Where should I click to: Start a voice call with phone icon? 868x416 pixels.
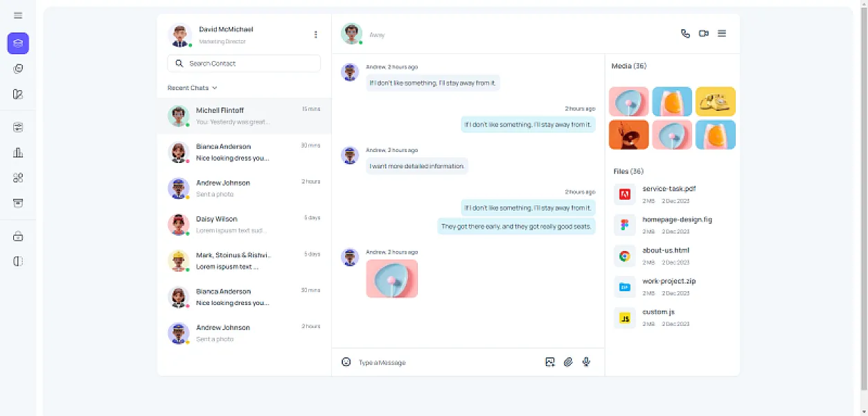[x=685, y=33]
